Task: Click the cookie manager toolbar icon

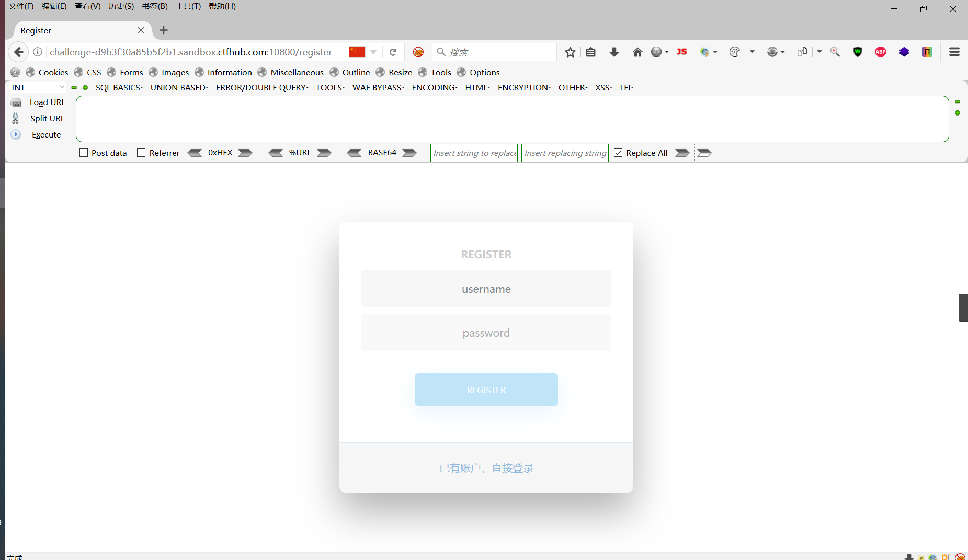Action: [735, 52]
